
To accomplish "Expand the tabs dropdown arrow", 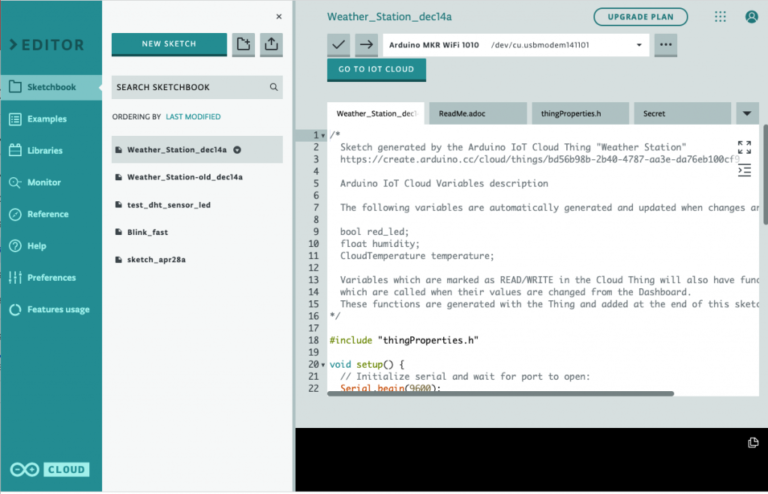I will click(x=747, y=113).
